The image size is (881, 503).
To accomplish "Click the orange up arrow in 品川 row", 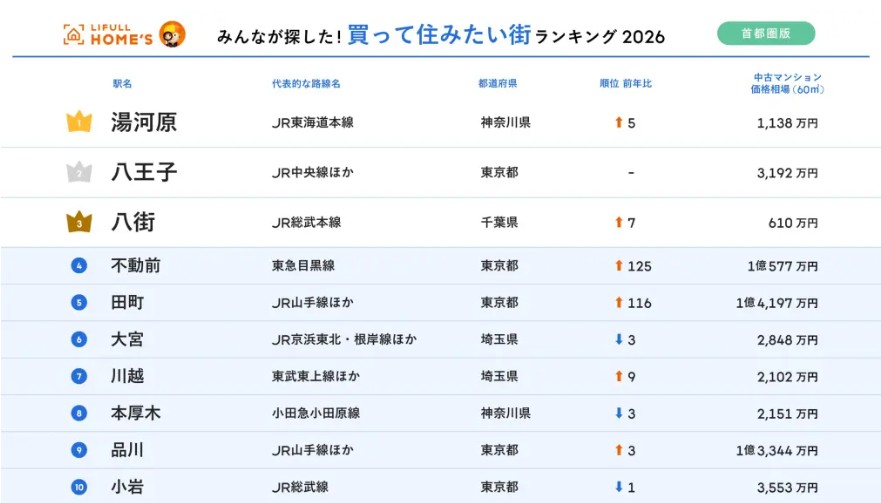I will pyautogui.click(x=619, y=450).
